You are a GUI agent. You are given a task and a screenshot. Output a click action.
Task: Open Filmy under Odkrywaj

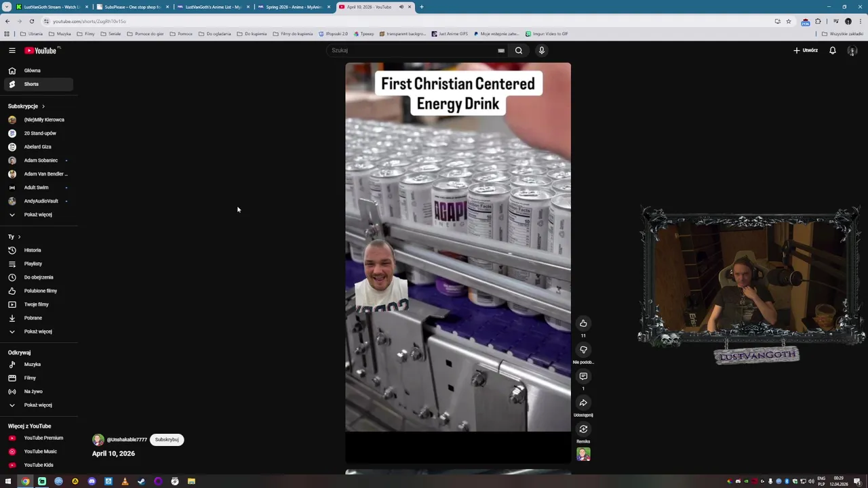tap(37, 378)
